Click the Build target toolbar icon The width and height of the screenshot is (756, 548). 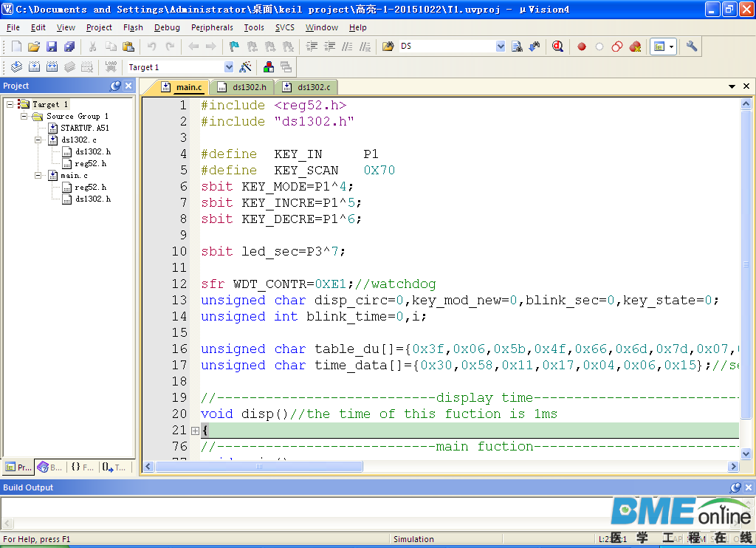pyautogui.click(x=34, y=67)
